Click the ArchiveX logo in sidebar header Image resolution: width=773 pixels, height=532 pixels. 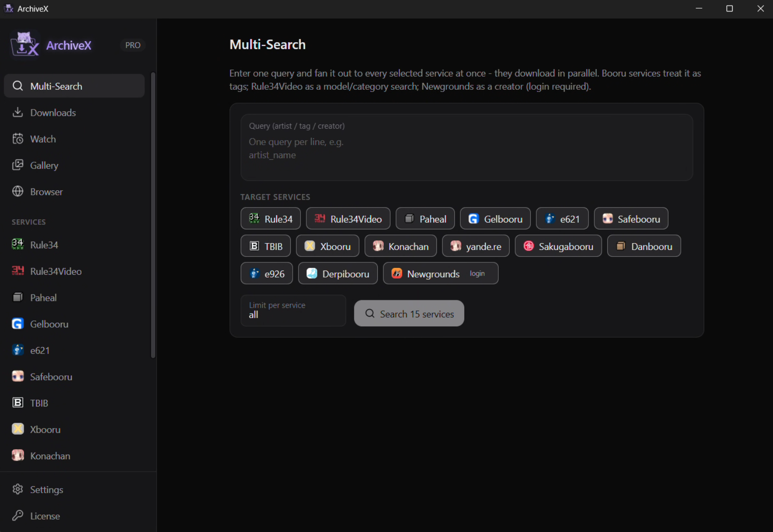(x=25, y=44)
